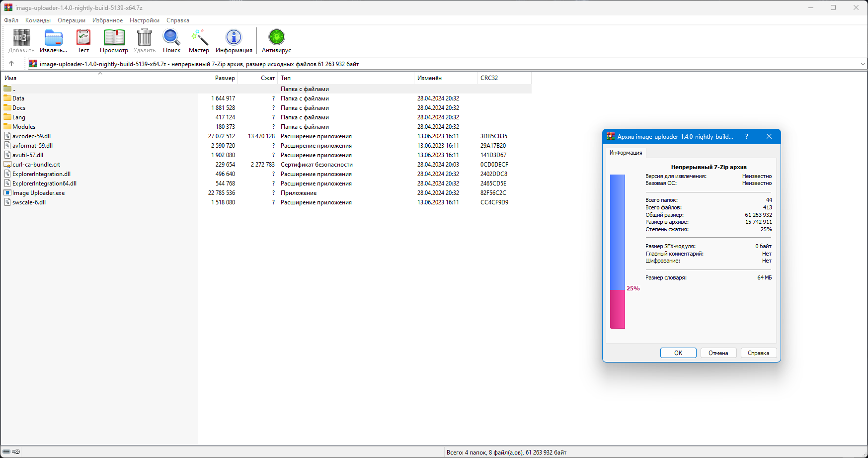Open the Избранное menu
This screenshot has height=458, width=868.
(108, 20)
